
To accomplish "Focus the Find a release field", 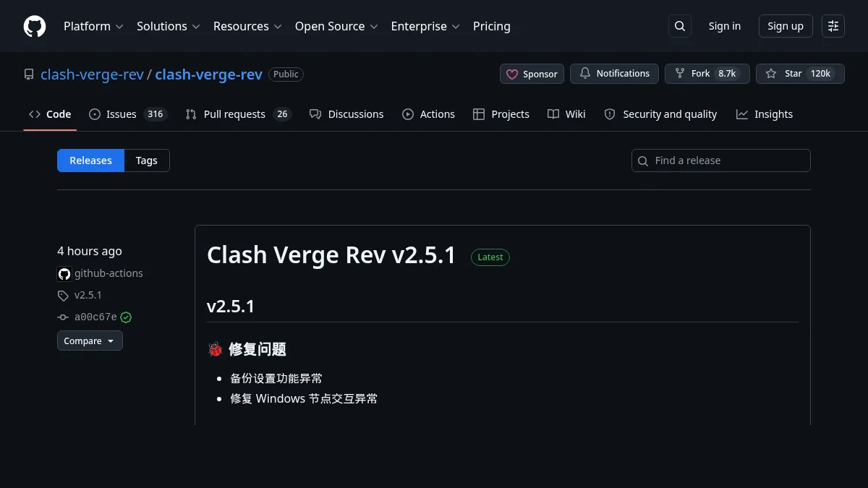I will [721, 160].
